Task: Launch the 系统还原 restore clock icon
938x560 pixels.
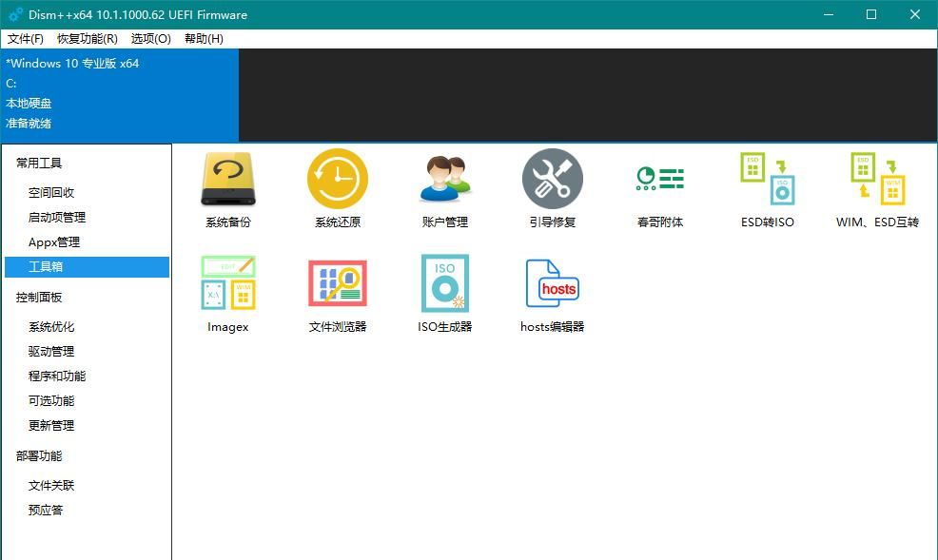Action: pyautogui.click(x=338, y=179)
